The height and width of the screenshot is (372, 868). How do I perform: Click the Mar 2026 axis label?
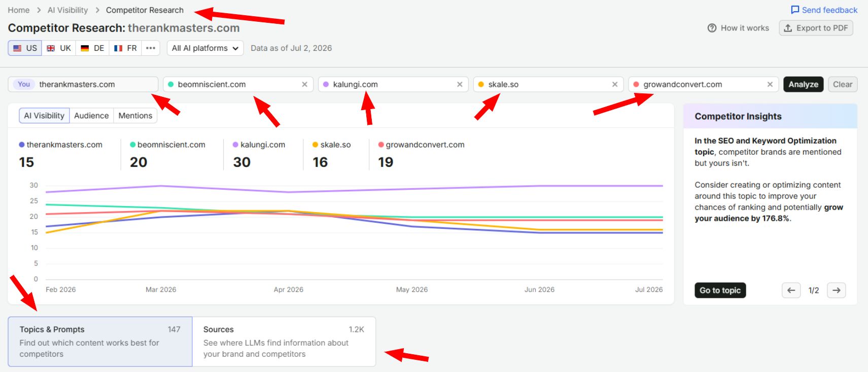(x=161, y=290)
